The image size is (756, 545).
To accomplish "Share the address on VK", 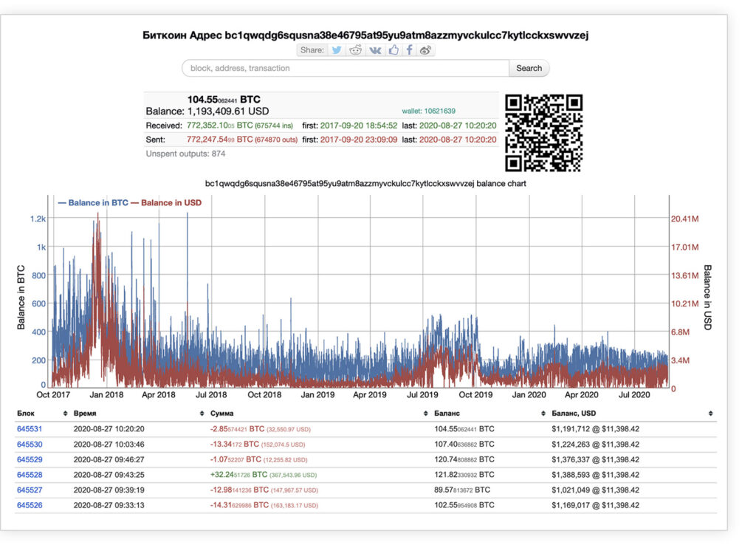I will [x=375, y=50].
